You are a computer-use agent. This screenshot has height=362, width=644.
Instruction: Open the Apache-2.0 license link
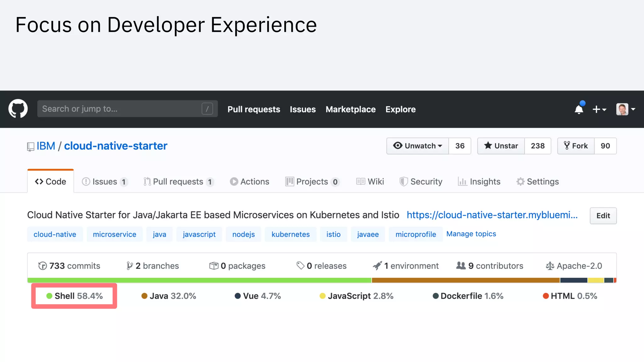pyautogui.click(x=574, y=266)
